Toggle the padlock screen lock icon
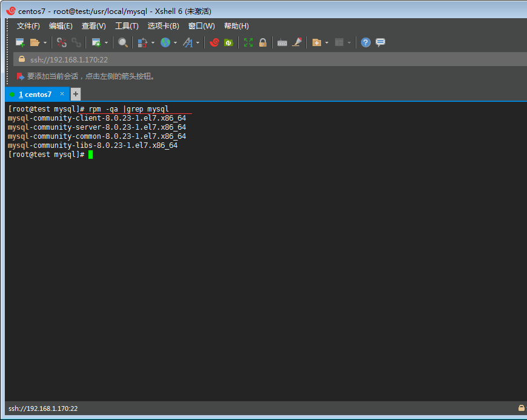Image resolution: width=527 pixels, height=420 pixels. pyautogui.click(x=263, y=42)
